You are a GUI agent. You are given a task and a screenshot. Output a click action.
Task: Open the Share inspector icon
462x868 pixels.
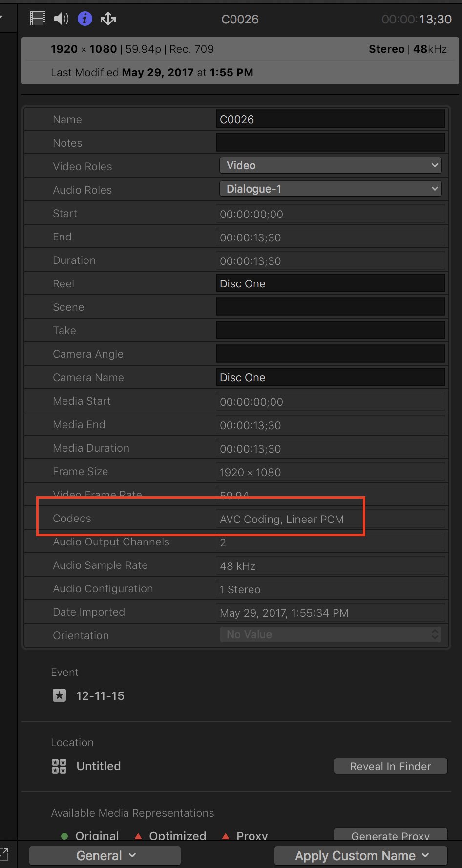pyautogui.click(x=108, y=19)
